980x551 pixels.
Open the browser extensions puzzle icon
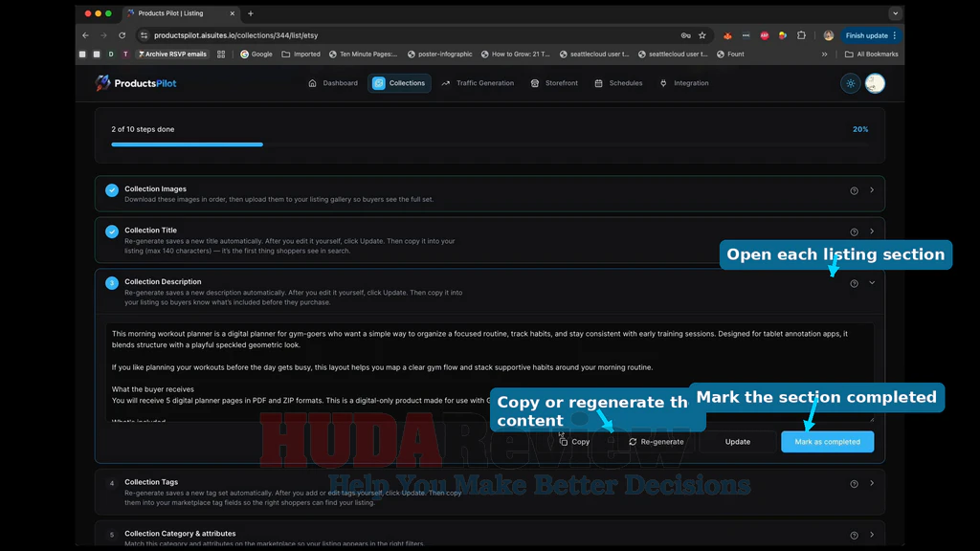[x=801, y=35]
